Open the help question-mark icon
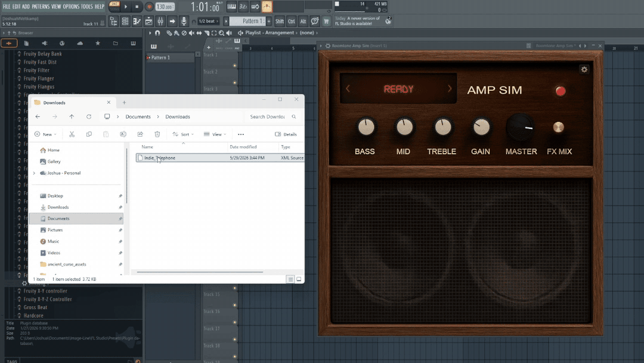Screen dimensions: 644x363 [315, 21]
